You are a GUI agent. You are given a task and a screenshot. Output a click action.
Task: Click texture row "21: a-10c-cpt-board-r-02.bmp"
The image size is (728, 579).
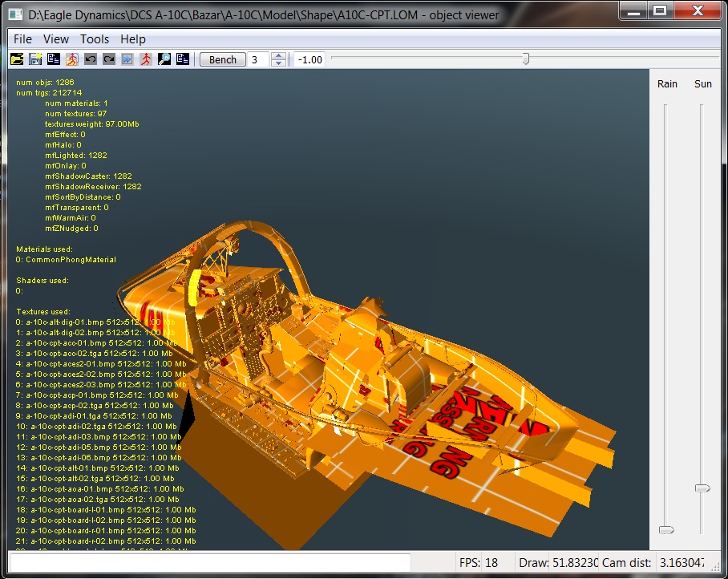tap(106, 541)
